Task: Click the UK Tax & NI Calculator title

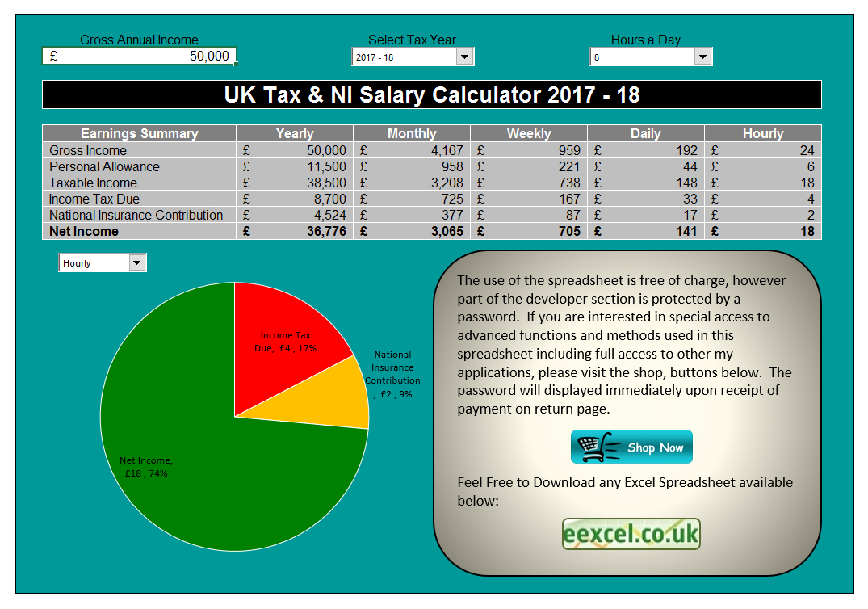Action: (431, 94)
